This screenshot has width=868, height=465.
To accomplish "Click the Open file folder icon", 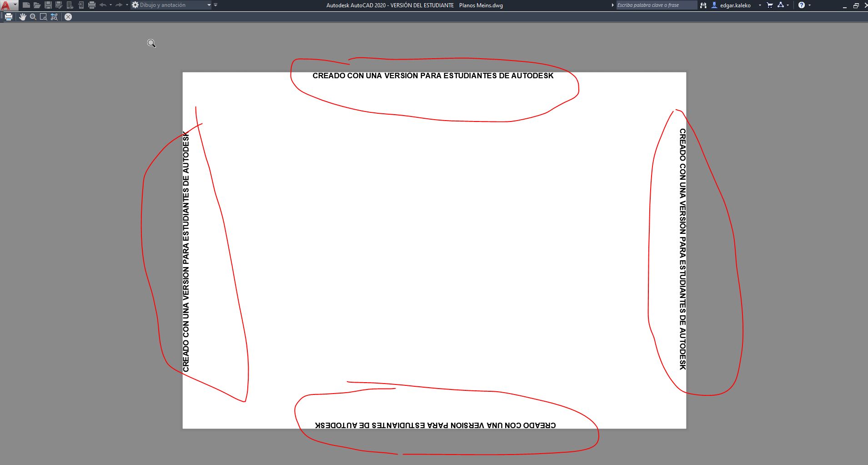I will [x=37, y=5].
